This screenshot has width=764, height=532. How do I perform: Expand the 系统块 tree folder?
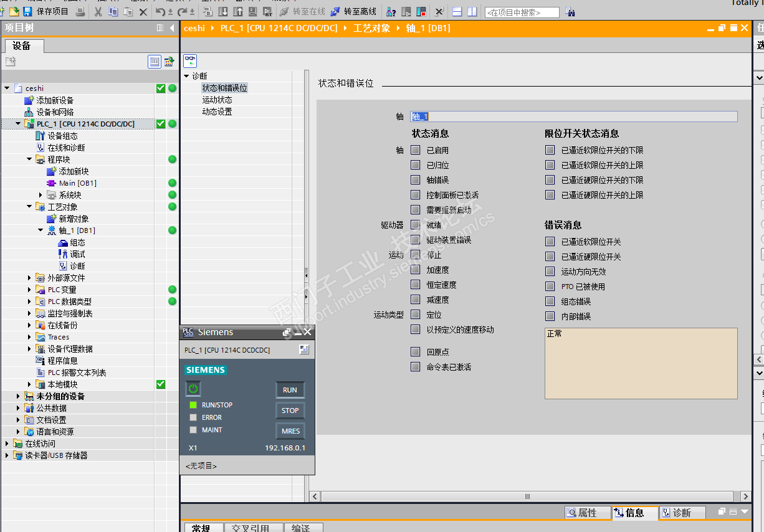pos(41,195)
